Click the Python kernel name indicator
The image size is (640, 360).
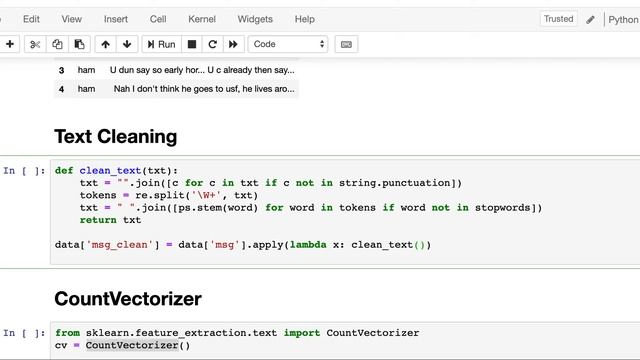pyautogui.click(x=623, y=20)
